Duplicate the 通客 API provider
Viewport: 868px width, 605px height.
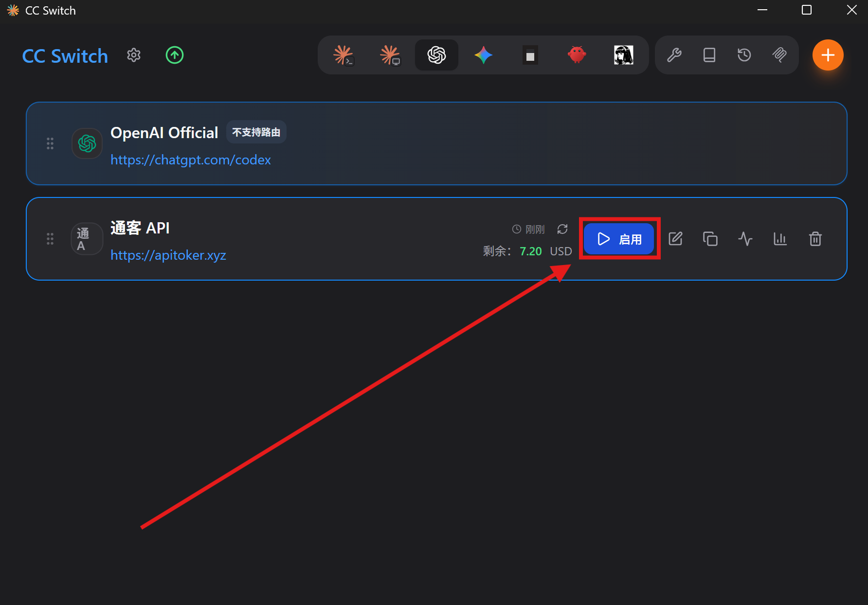pyautogui.click(x=710, y=239)
